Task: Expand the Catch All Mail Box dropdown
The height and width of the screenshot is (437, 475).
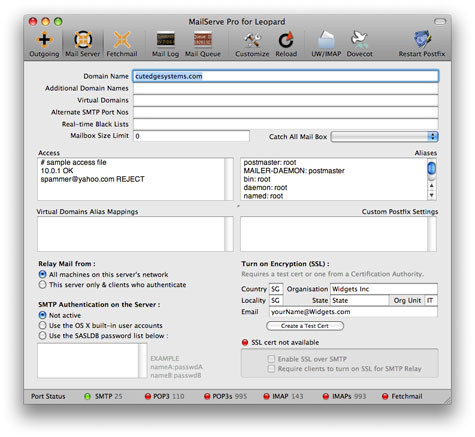Action: (385, 137)
